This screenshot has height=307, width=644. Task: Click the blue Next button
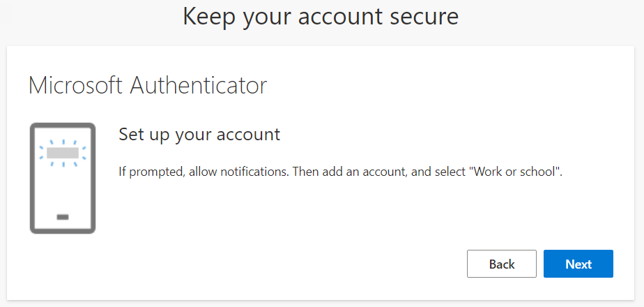pyautogui.click(x=578, y=264)
